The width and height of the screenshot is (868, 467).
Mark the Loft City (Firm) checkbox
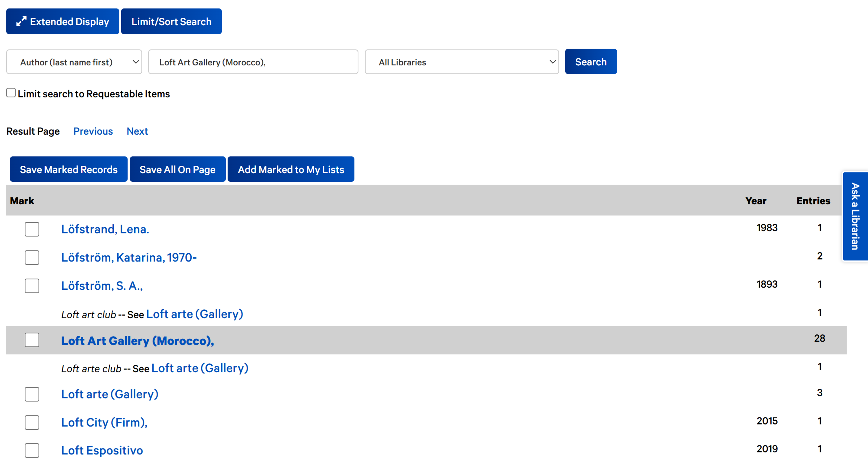pos(32,422)
